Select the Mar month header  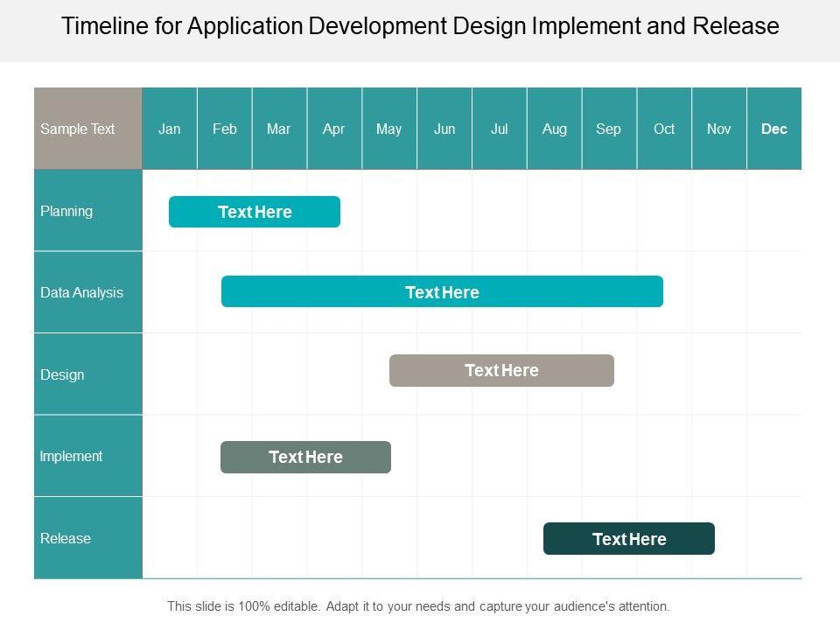click(x=279, y=129)
